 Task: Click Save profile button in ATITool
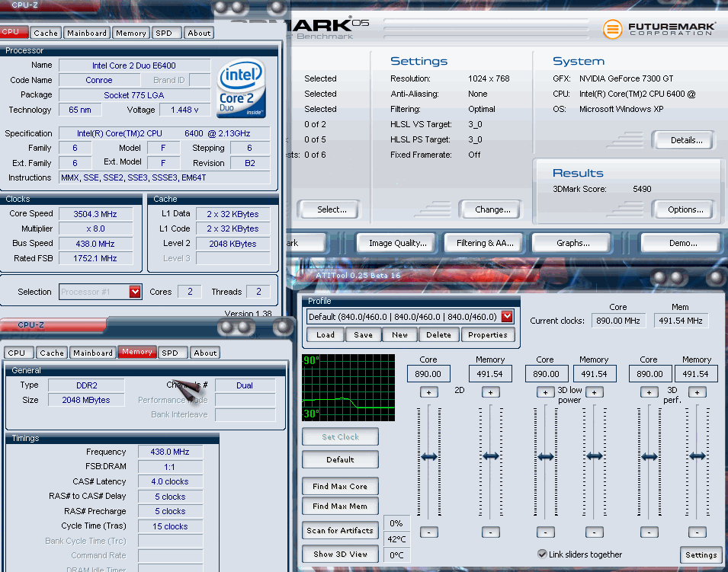[x=363, y=335]
